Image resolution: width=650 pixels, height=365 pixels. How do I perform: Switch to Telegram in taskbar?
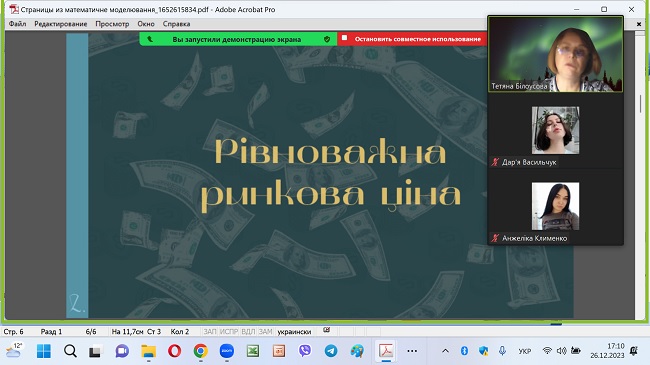click(331, 351)
